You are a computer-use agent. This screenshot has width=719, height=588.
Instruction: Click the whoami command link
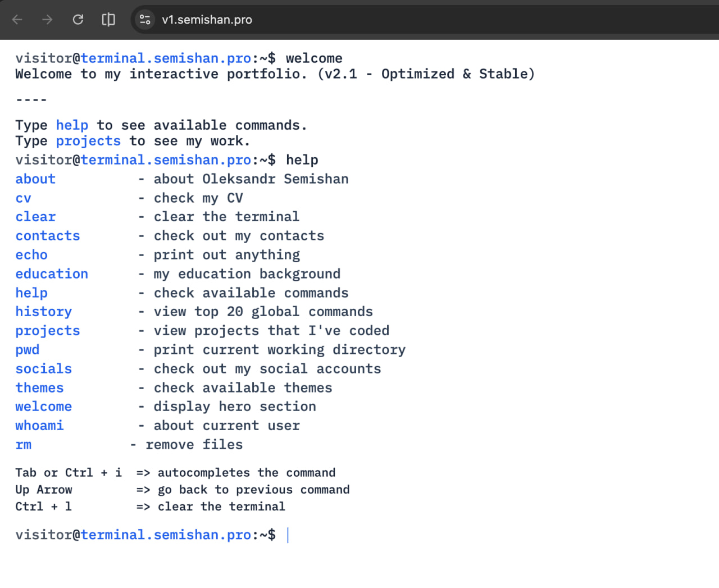pos(39,425)
